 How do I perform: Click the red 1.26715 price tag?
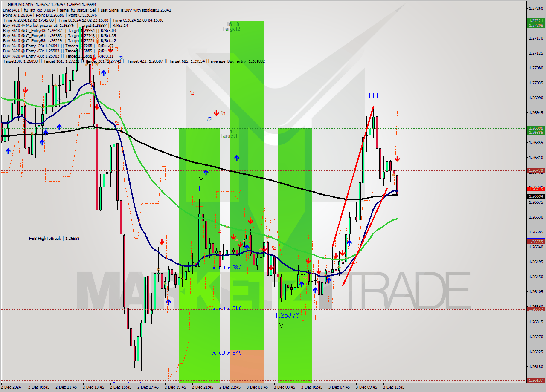535,189
